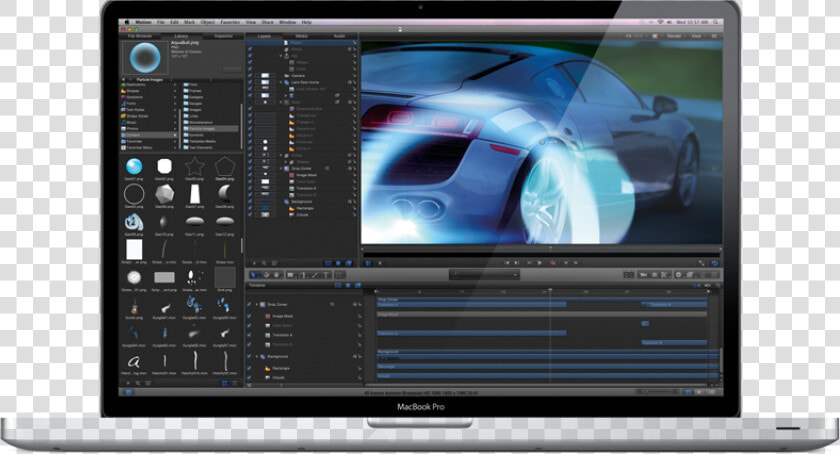840x454 pixels.
Task: Click the Replicators category icon
Action: [x=123, y=85]
